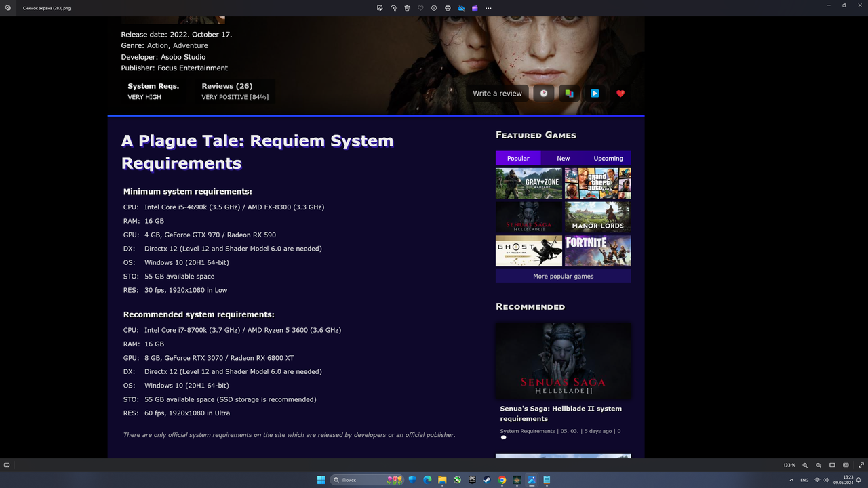868x488 pixels.
Task: Expand hidden tray icons chevron
Action: (x=791, y=480)
